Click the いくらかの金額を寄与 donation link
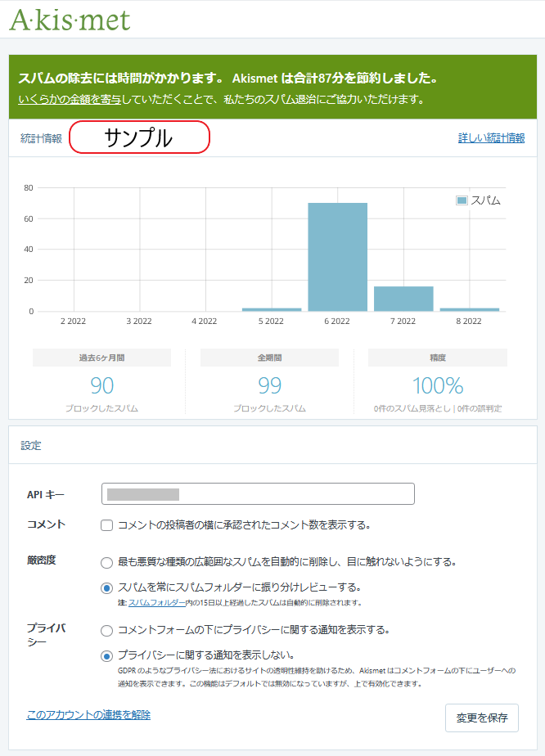545x756 pixels. [70, 99]
